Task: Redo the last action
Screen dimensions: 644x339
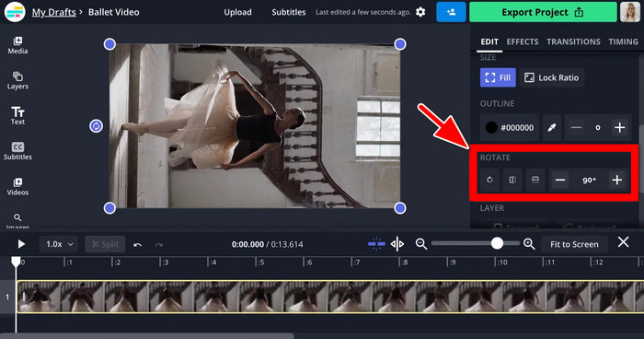Action: [158, 244]
